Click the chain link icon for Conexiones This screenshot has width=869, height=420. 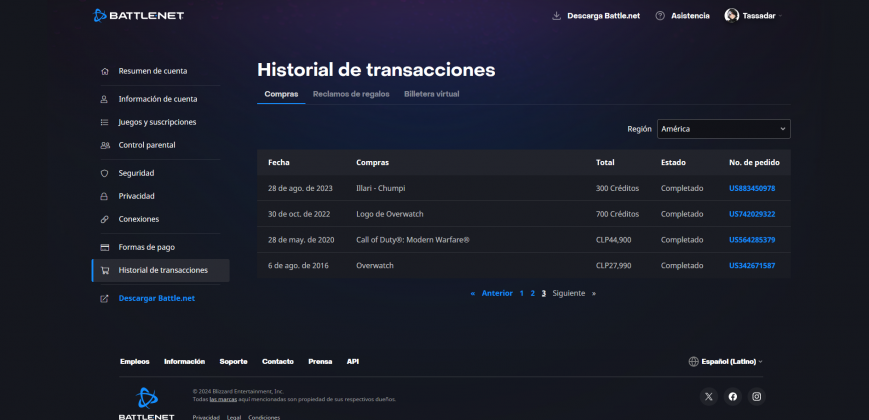[x=104, y=219]
